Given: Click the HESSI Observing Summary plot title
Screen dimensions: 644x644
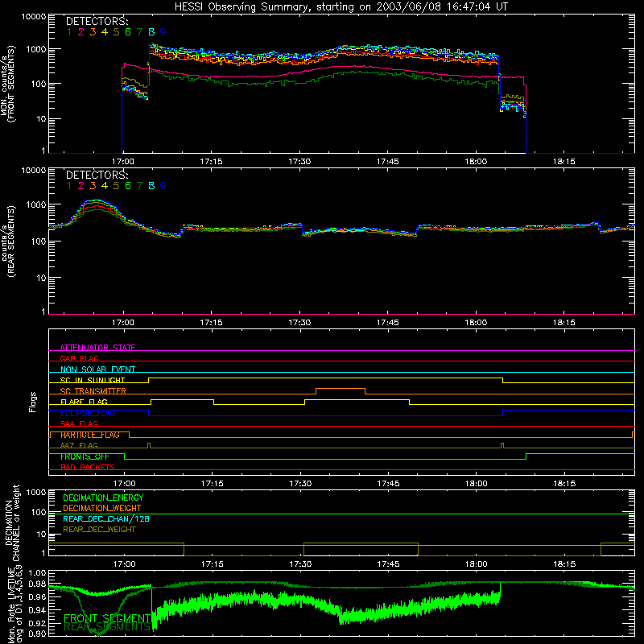Looking at the screenshot, I should (x=341, y=7).
